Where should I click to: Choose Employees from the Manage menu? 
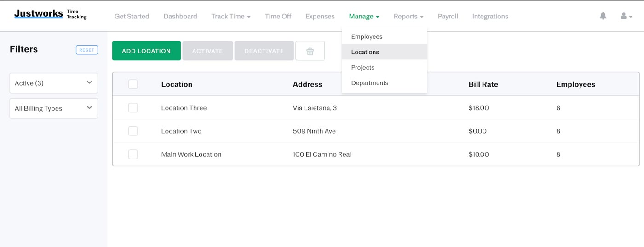coord(385,36)
